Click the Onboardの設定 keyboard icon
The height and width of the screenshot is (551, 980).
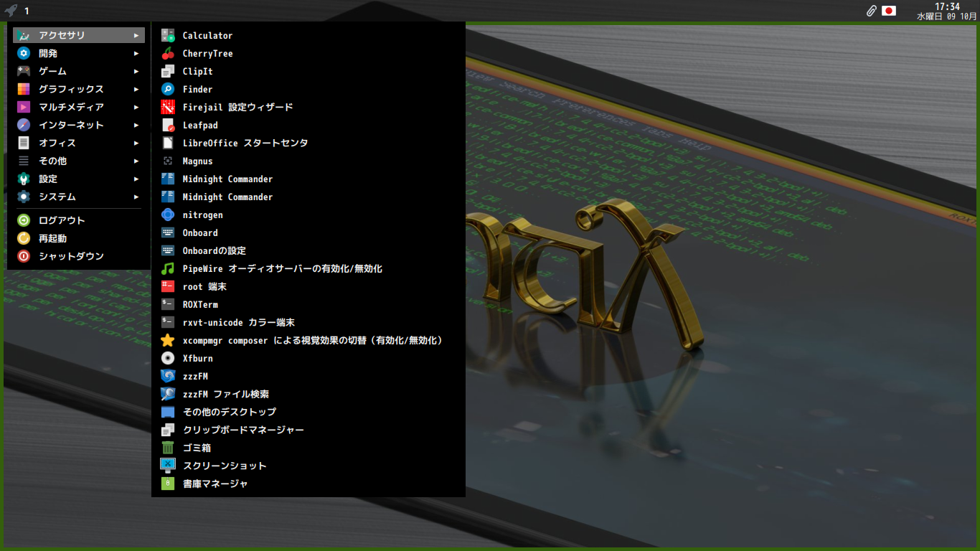click(168, 250)
